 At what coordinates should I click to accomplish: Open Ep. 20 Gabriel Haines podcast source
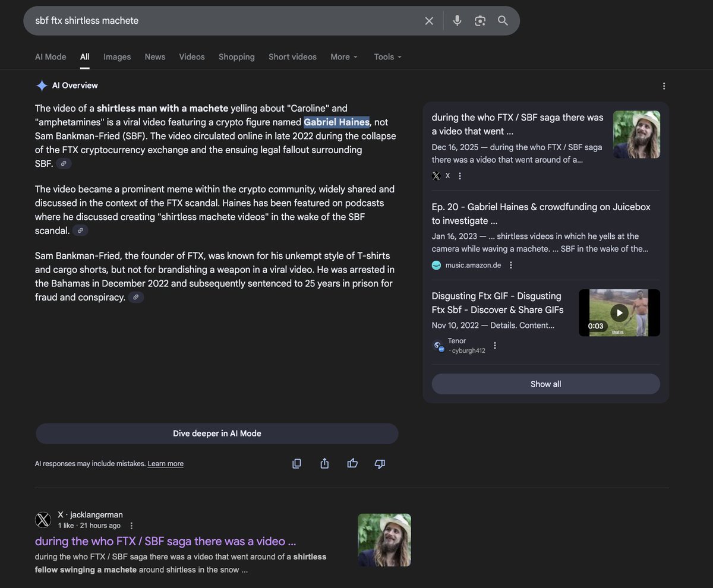click(x=541, y=214)
